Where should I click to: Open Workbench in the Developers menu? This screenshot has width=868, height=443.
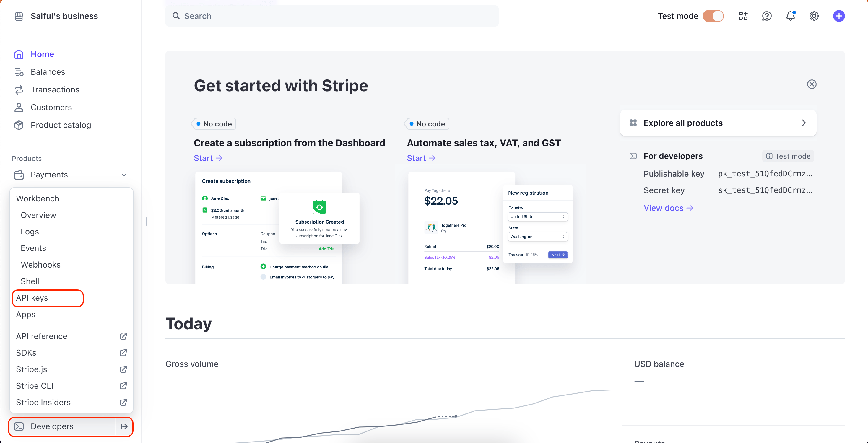pos(38,199)
